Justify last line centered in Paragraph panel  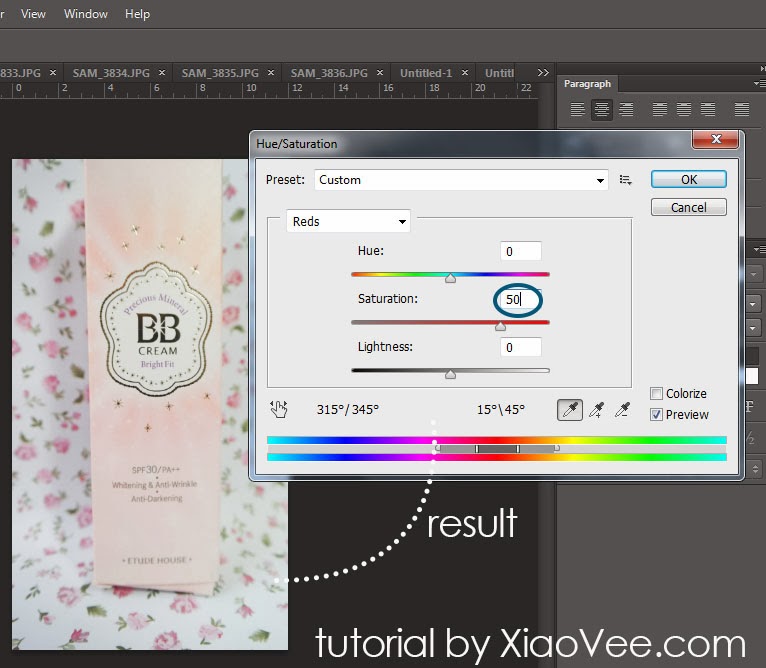(684, 109)
